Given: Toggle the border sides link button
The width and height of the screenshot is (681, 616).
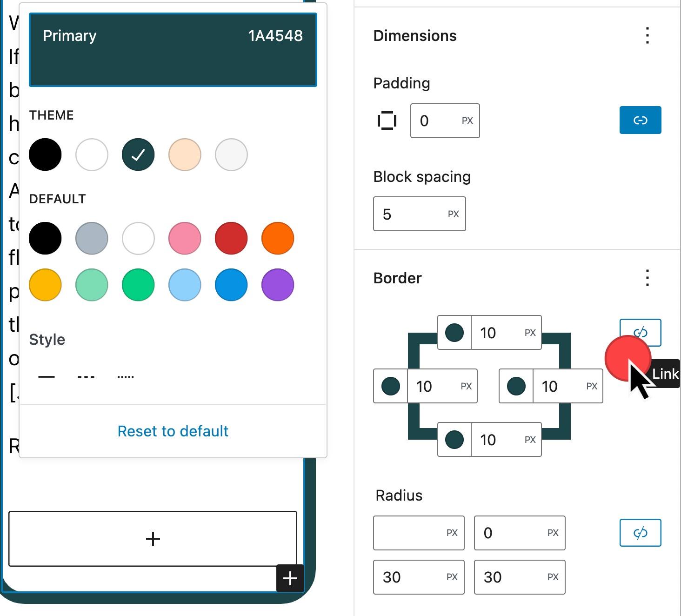Looking at the screenshot, I should tap(640, 332).
